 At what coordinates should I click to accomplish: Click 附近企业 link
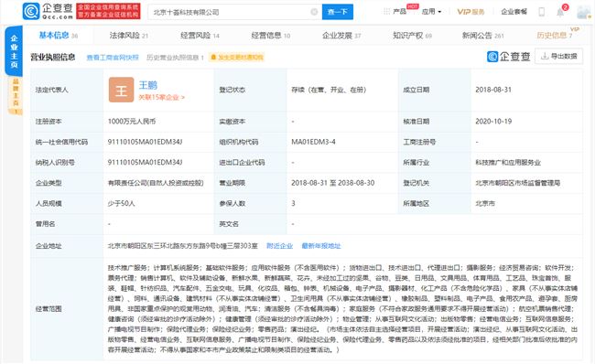[x=280, y=246]
